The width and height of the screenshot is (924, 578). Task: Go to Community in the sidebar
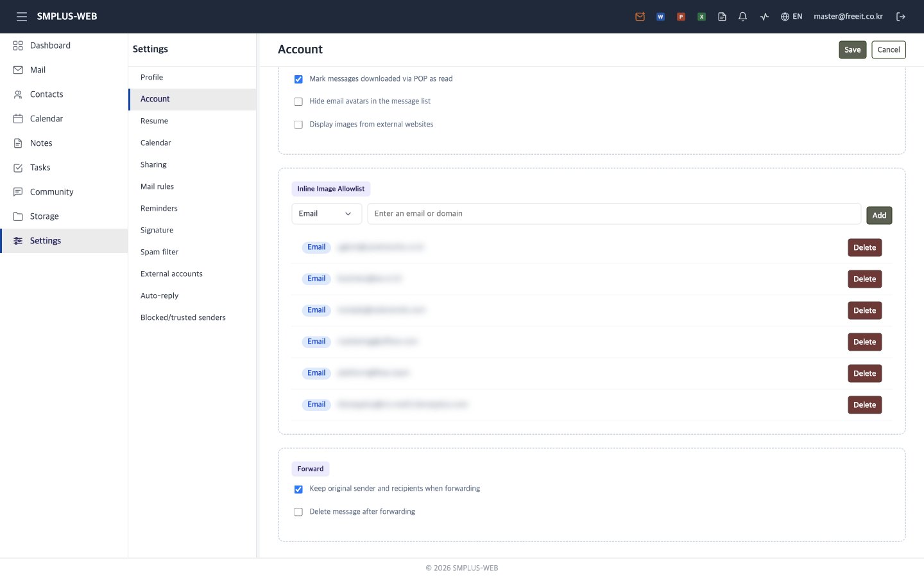click(64, 192)
